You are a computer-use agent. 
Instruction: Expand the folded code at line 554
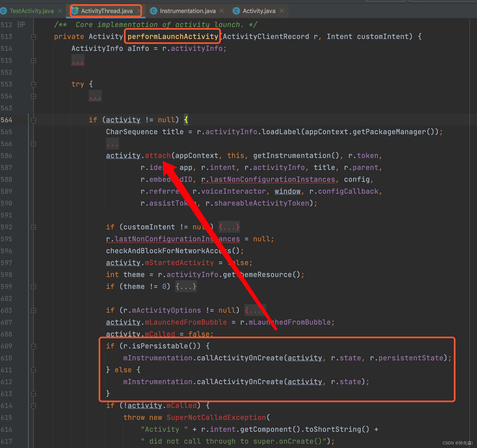pos(34,96)
